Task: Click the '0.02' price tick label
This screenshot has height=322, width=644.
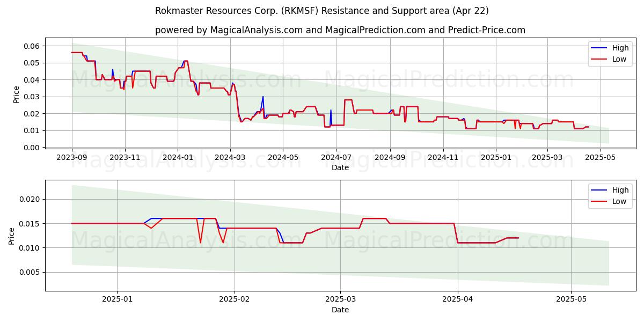Action: (33, 114)
